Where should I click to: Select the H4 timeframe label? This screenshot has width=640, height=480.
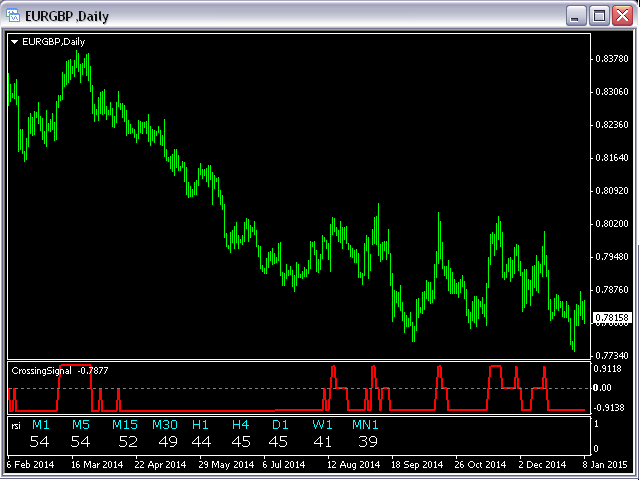pyautogui.click(x=240, y=425)
